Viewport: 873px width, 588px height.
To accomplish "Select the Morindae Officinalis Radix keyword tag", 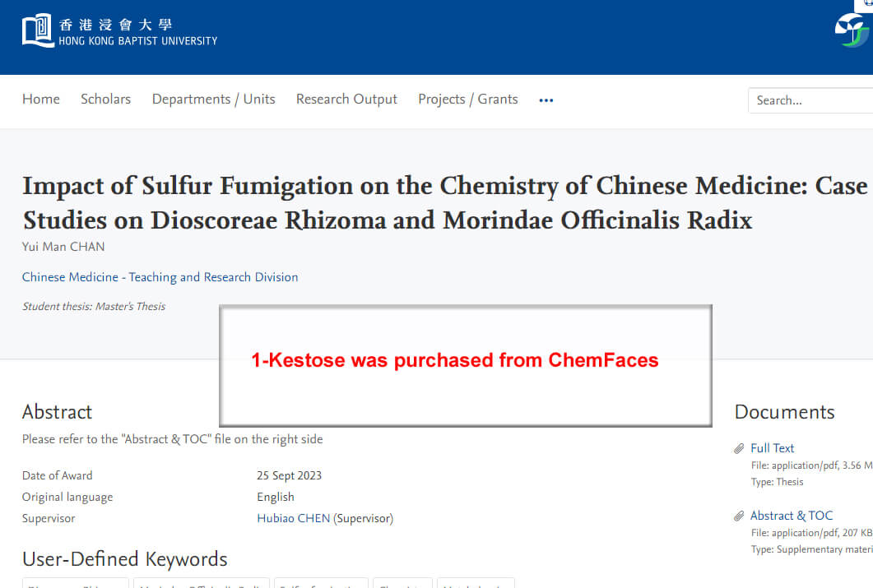I will pyautogui.click(x=202, y=584).
